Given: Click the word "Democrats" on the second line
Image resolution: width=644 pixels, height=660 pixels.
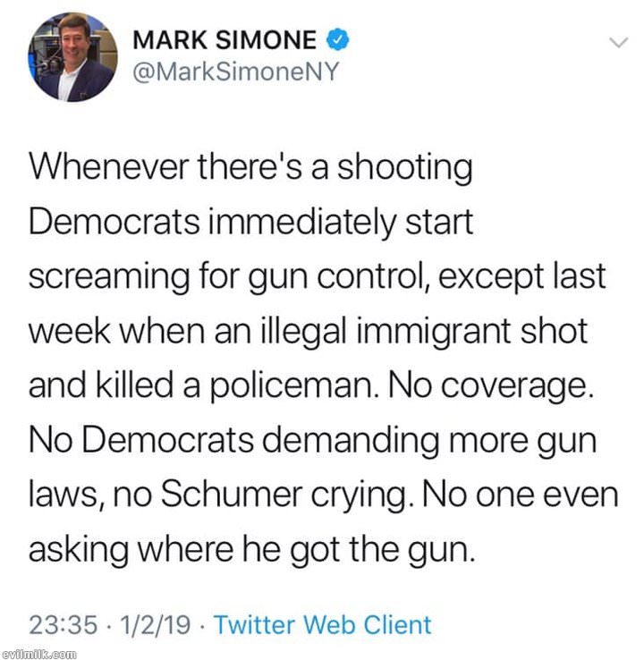Looking at the screenshot, I should click(114, 222).
